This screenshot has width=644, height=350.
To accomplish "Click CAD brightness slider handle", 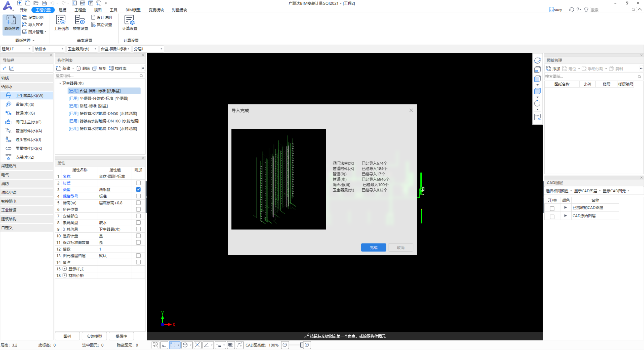I will pyautogui.click(x=302, y=345).
